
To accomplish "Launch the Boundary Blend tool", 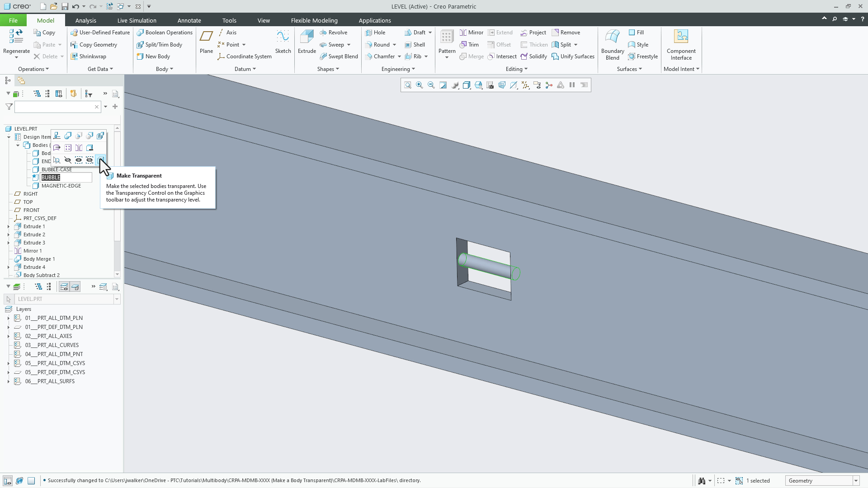I will click(612, 44).
